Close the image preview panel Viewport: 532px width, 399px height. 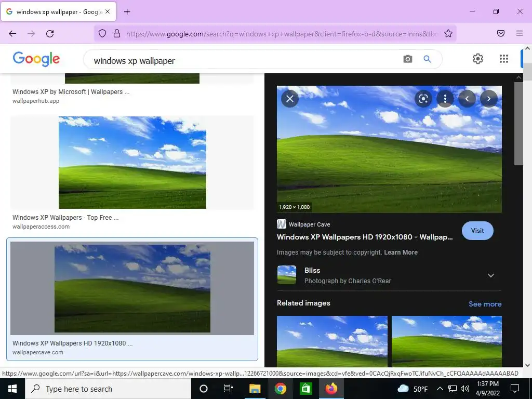tap(290, 99)
